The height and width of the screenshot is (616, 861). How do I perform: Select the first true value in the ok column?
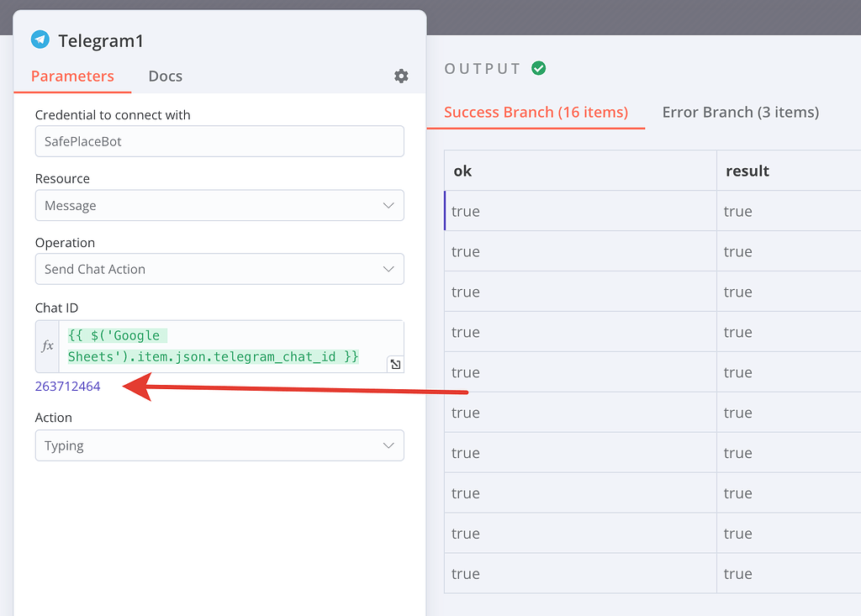pyautogui.click(x=466, y=211)
